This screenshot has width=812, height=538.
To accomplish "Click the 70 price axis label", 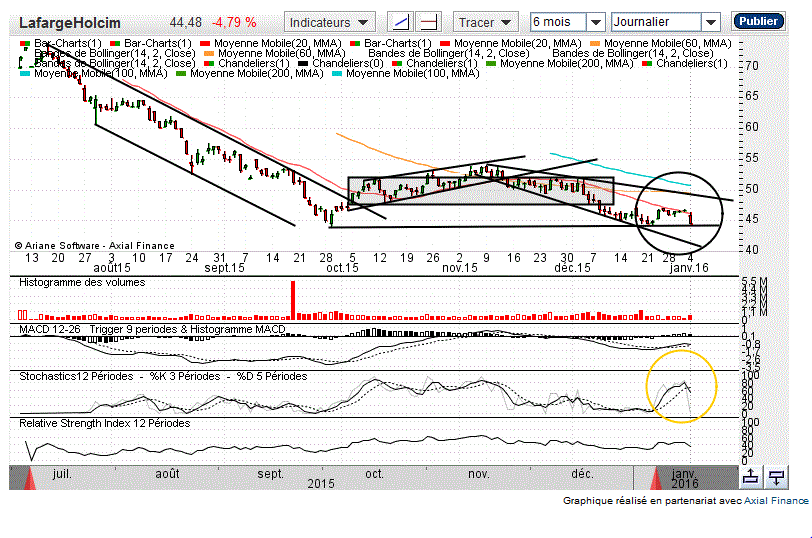I will pyautogui.click(x=752, y=66).
